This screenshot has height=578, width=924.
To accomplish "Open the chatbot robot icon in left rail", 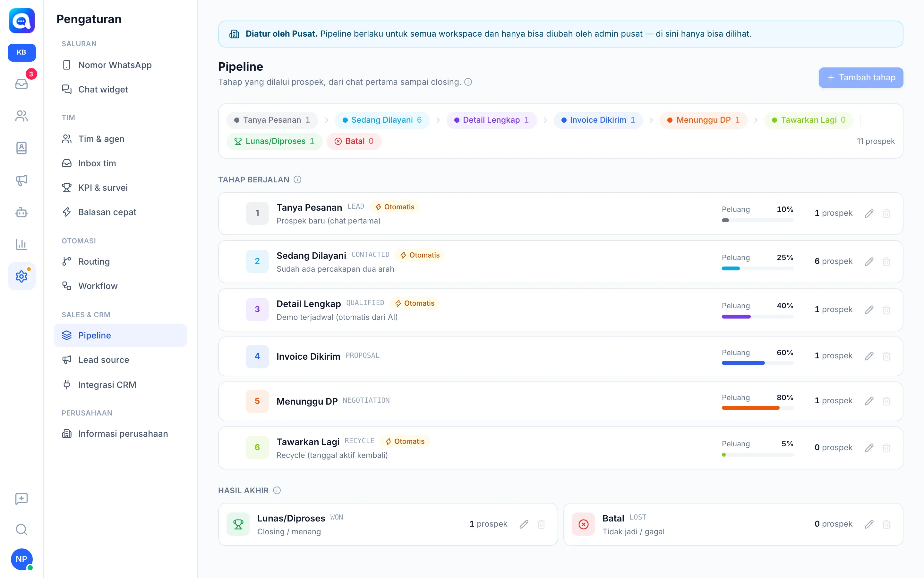I will 21,212.
